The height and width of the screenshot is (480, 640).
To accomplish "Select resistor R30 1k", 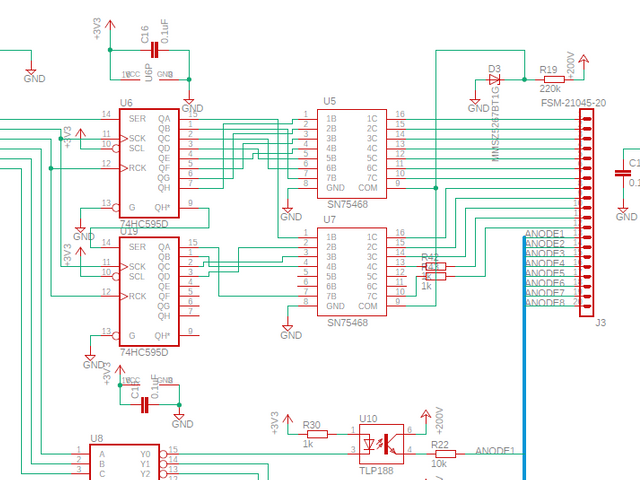I will click(317, 434).
